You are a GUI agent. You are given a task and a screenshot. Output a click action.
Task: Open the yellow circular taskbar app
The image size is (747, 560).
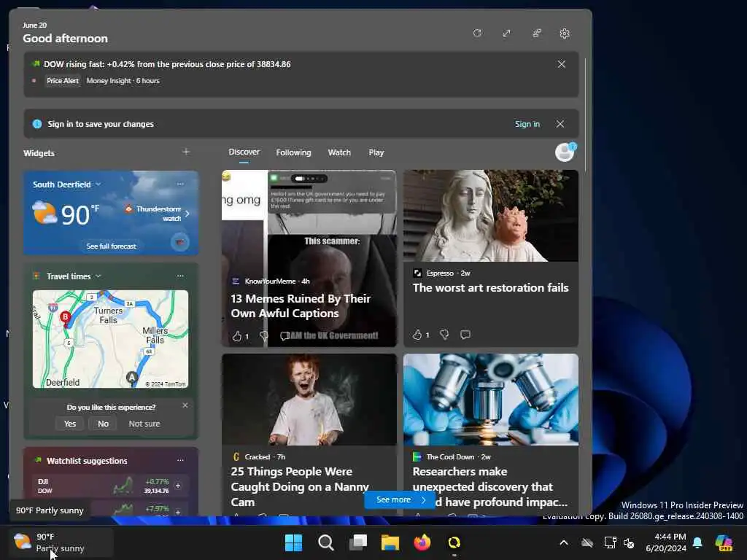coord(454,542)
